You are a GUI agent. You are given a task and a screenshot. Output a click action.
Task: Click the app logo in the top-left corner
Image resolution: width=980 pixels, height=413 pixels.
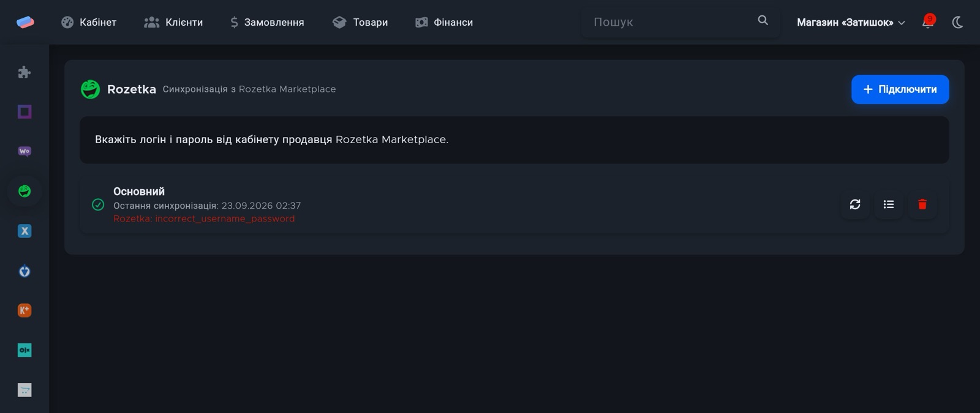pos(25,22)
